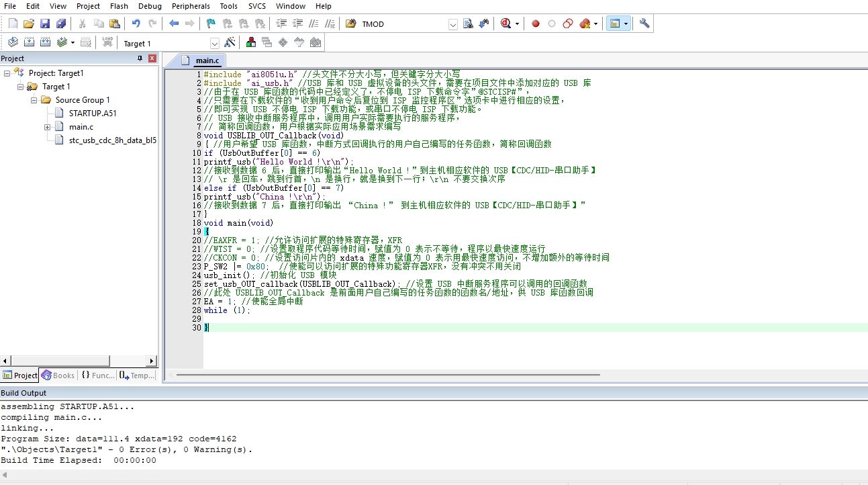Indent the selected lines
Viewport: 868px width, 485px height.
[281, 24]
